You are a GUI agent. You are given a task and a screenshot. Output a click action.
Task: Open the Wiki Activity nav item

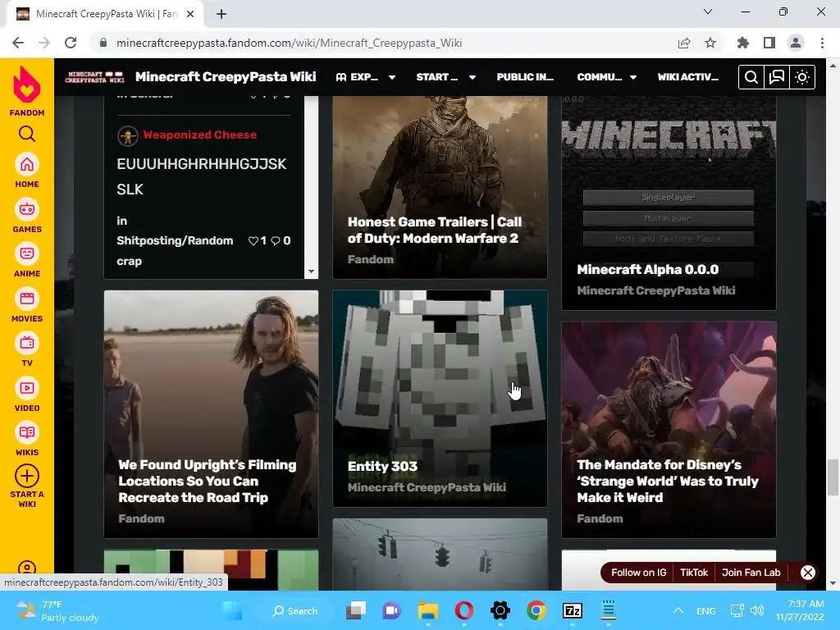(688, 77)
